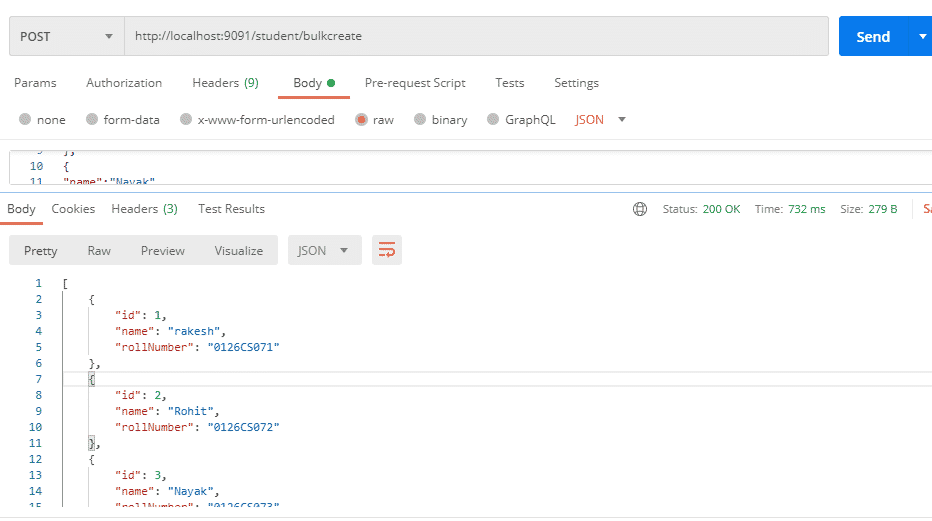Open the Authorization tab
The width and height of the screenshot is (932, 521).
pos(124,83)
